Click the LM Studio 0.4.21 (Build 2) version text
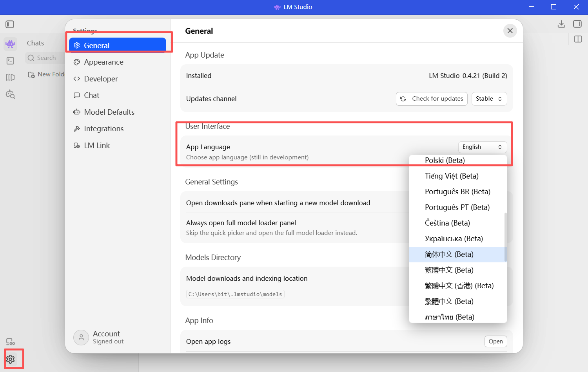 tap(468, 76)
